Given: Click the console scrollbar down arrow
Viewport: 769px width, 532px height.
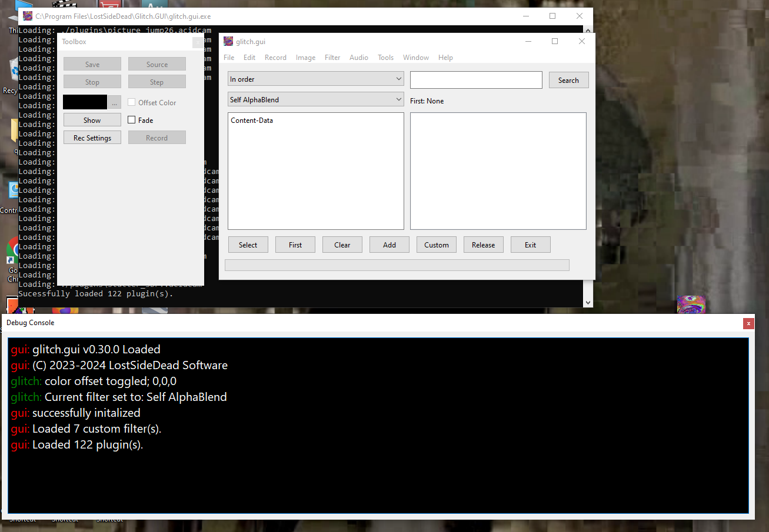Looking at the screenshot, I should 588,302.
